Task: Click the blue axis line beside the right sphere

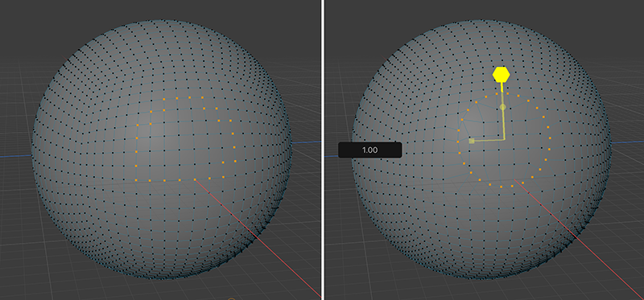Action: pyautogui.click(x=628, y=142)
